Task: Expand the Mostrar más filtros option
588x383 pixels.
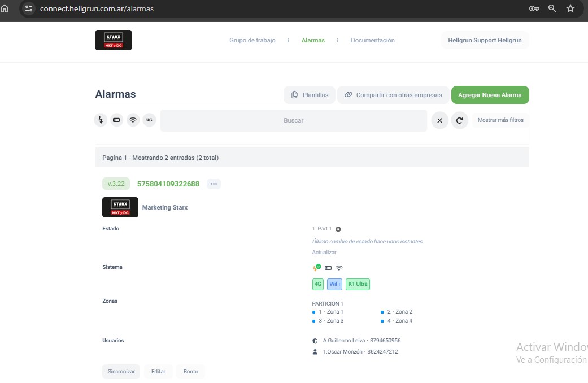Action: (x=500, y=120)
